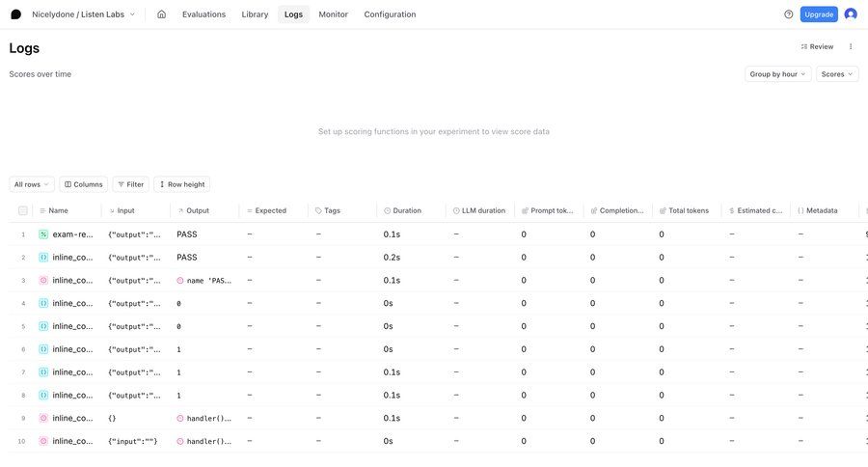Click the output value 0 in row 5
This screenshot has height=467, width=868.
(178, 326)
